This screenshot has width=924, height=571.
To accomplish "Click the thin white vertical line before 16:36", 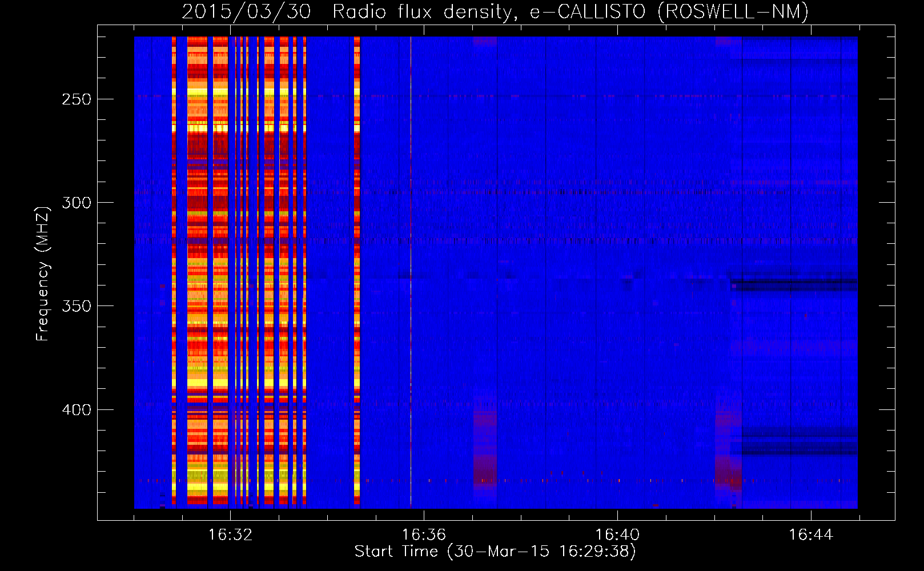I will pyautogui.click(x=411, y=272).
